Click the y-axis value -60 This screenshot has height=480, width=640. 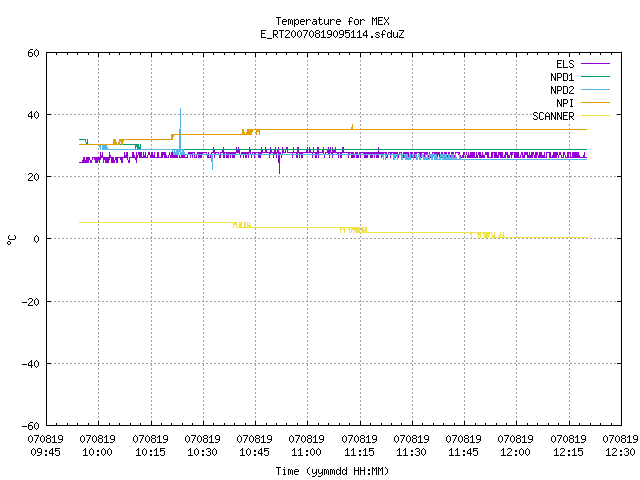[x=31, y=426]
